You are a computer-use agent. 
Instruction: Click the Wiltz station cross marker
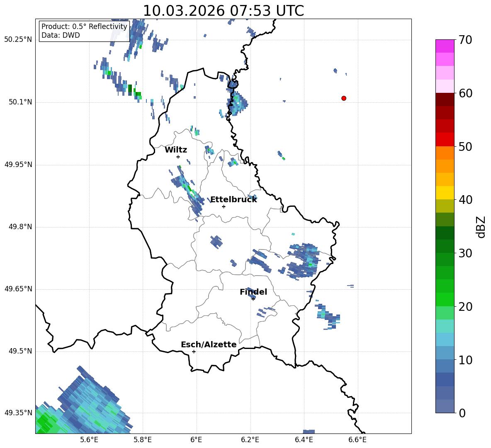(178, 157)
